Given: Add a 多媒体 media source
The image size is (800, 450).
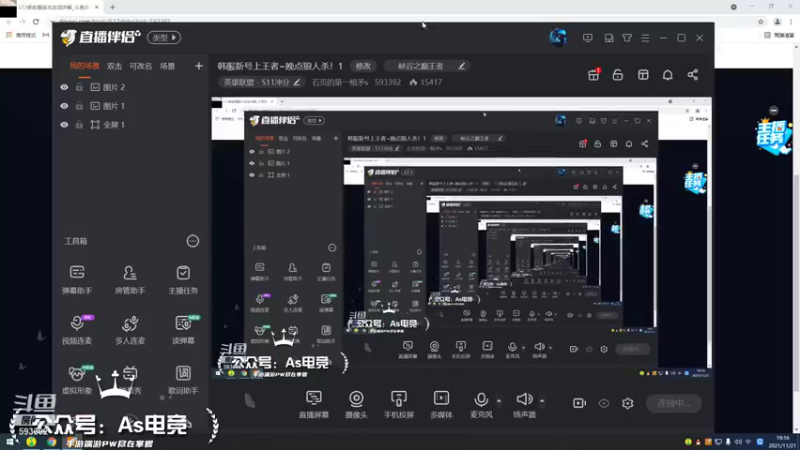Looking at the screenshot, I should [441, 405].
